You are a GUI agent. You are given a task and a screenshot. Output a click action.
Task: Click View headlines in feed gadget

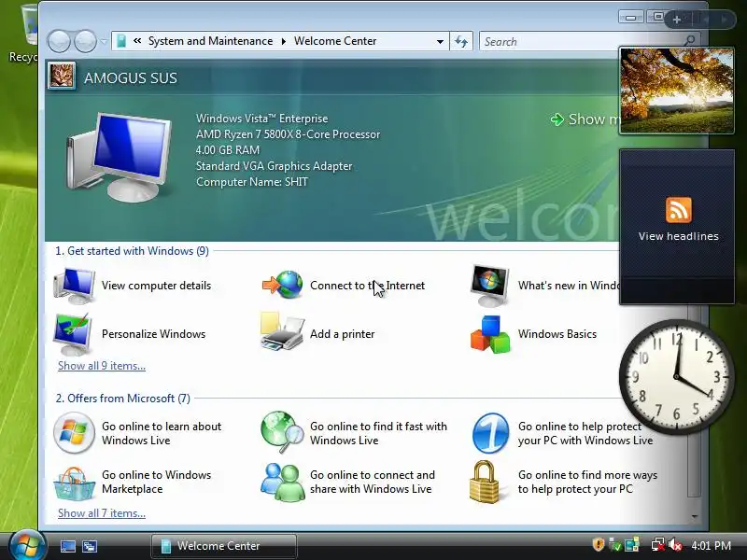coord(679,236)
